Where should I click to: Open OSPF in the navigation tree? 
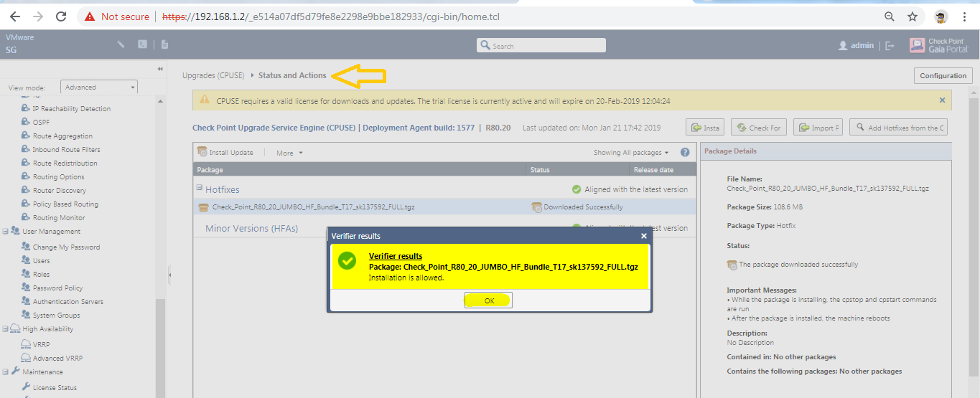coord(41,123)
